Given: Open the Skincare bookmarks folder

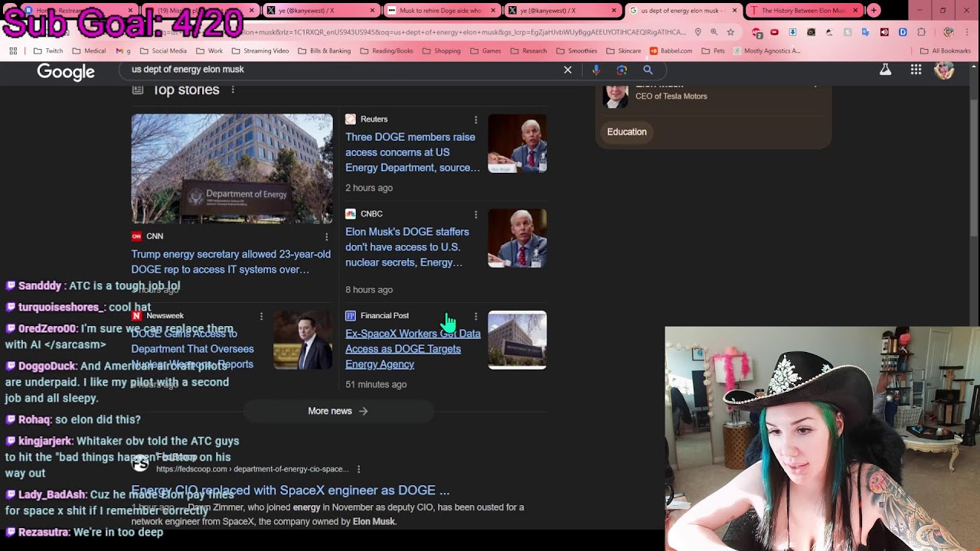Looking at the screenshot, I should click(623, 51).
